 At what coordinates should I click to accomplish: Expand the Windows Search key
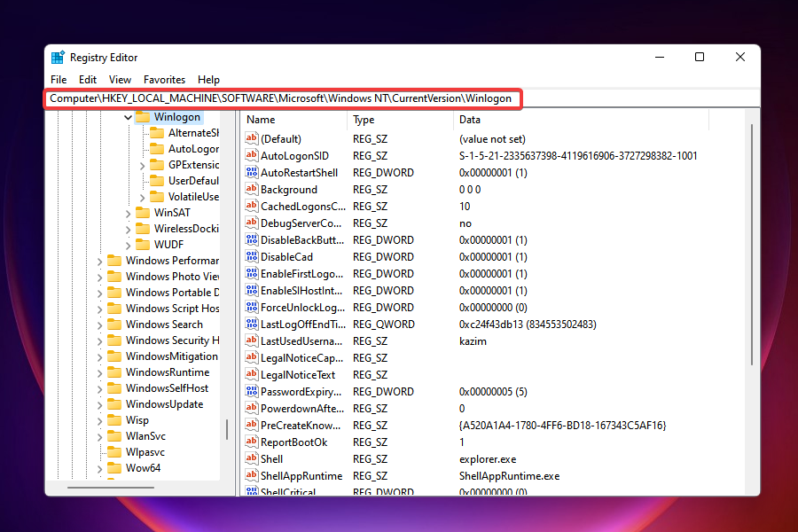[99, 325]
